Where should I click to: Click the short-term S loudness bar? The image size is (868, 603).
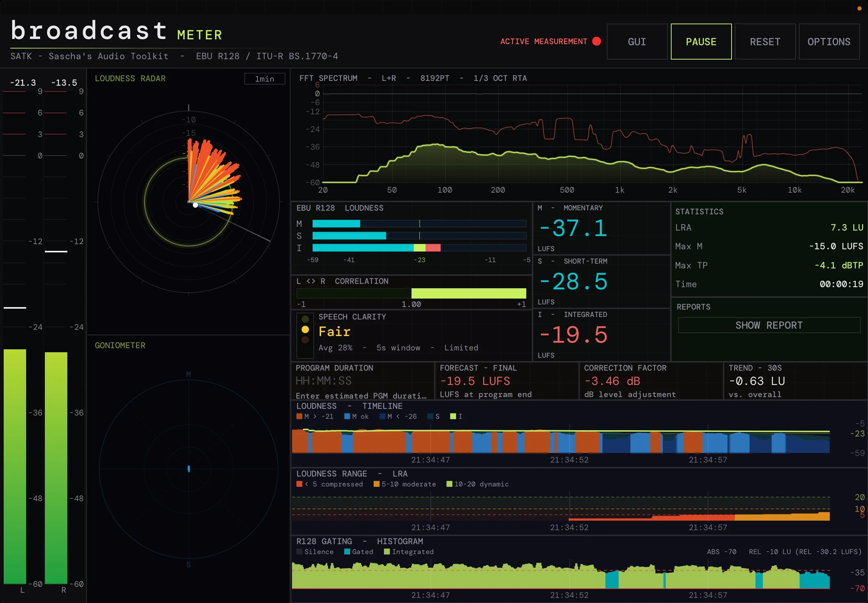pyautogui.click(x=419, y=236)
